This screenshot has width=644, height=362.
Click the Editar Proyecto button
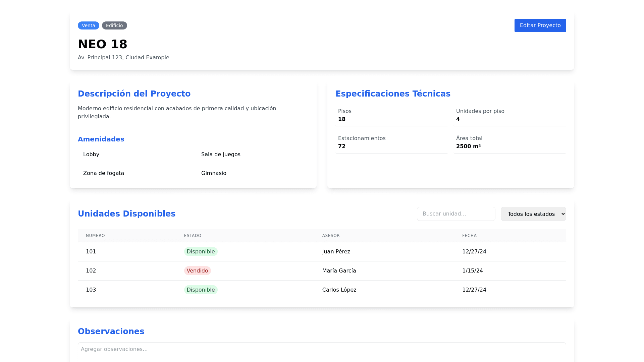point(540,25)
